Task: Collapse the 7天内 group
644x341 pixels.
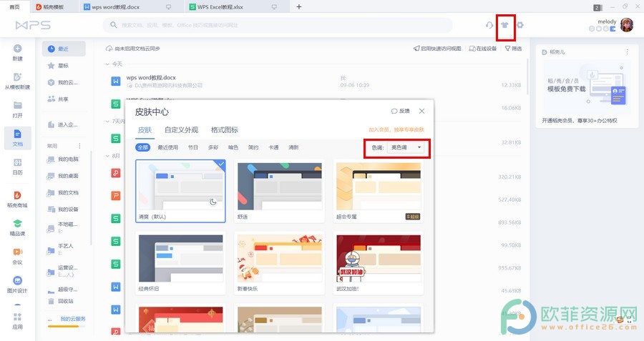Action: [x=107, y=122]
